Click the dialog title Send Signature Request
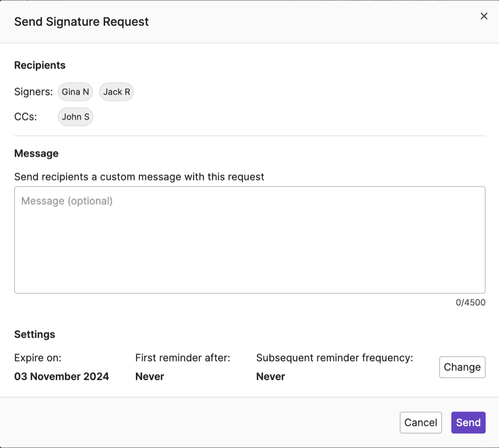Screen dimensions: 499x448 [x=81, y=21]
